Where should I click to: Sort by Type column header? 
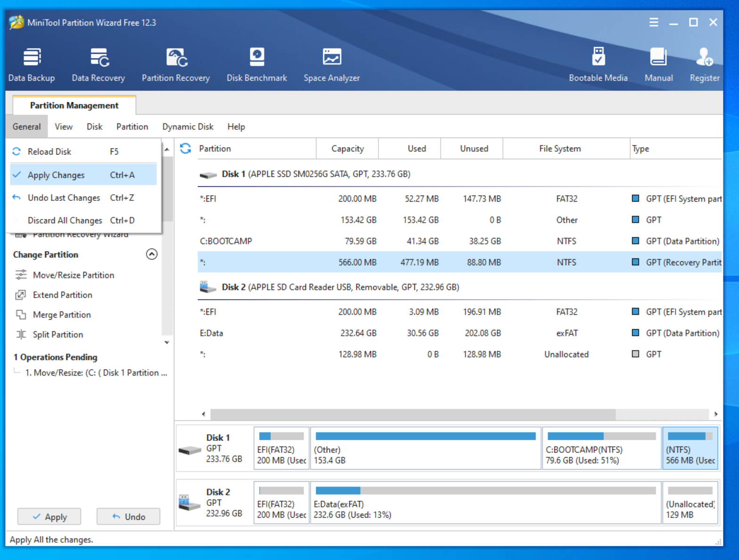pyautogui.click(x=676, y=148)
